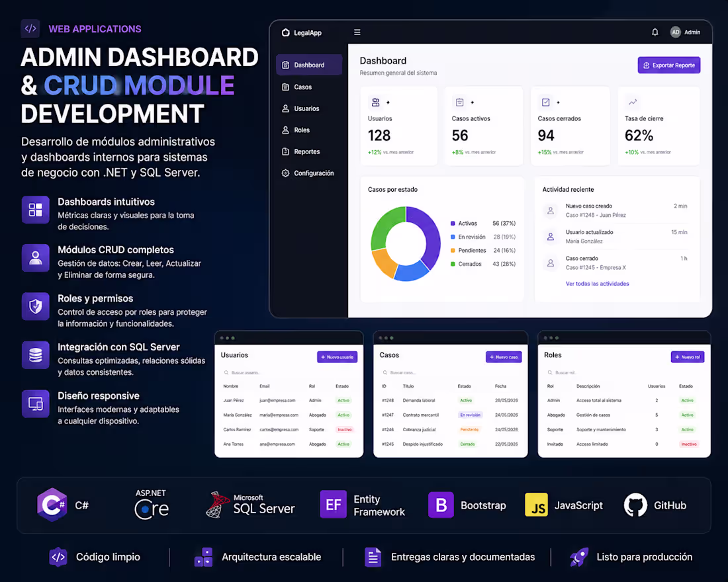
Task: Click avatar icon for Caso cerrado activity
Action: [550, 263]
